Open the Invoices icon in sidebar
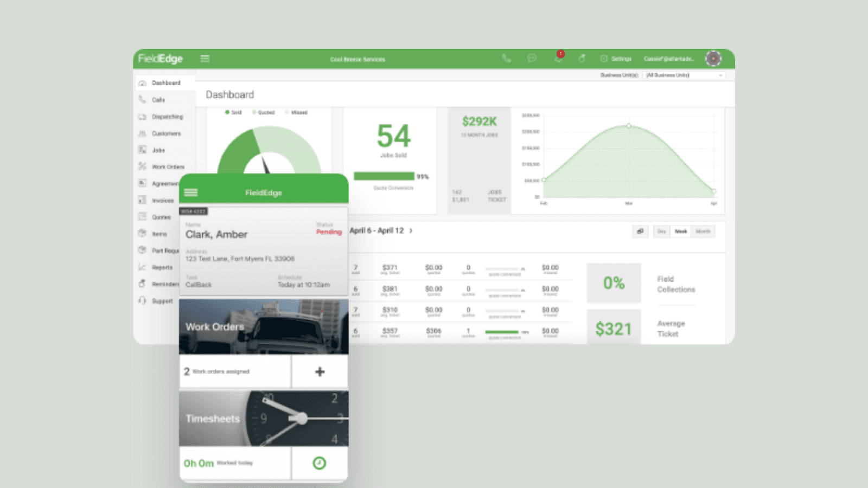The height and width of the screenshot is (488, 868). coord(142,200)
